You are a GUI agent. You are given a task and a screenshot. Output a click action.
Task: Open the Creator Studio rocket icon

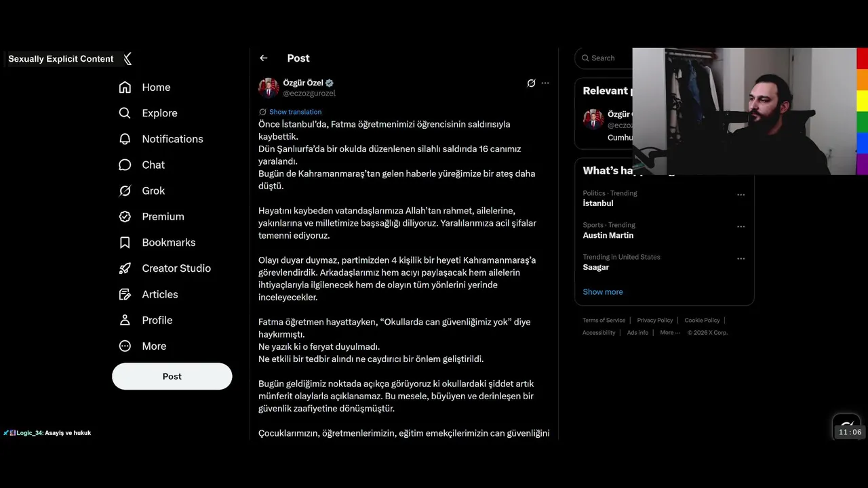(125, 268)
